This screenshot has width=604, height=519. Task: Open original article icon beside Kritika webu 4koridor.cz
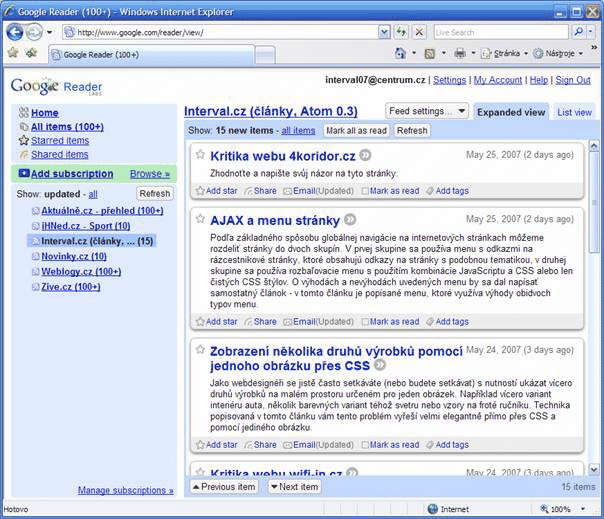pyautogui.click(x=365, y=155)
